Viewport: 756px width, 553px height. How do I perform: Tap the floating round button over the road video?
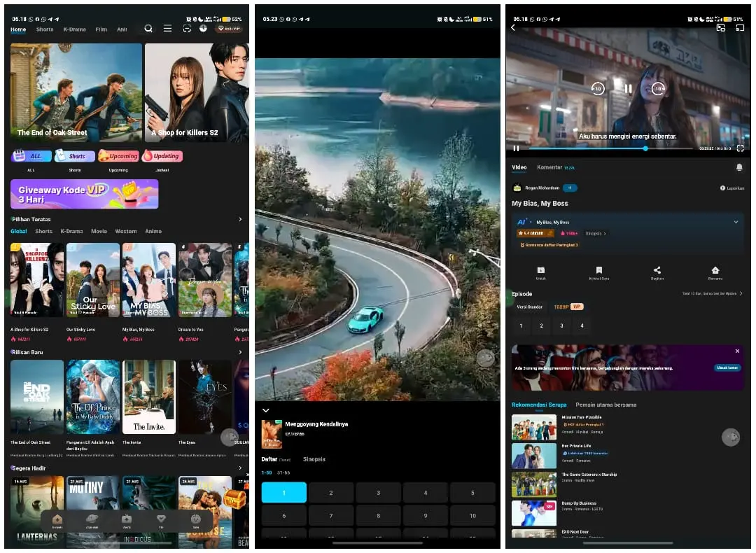pos(486,358)
